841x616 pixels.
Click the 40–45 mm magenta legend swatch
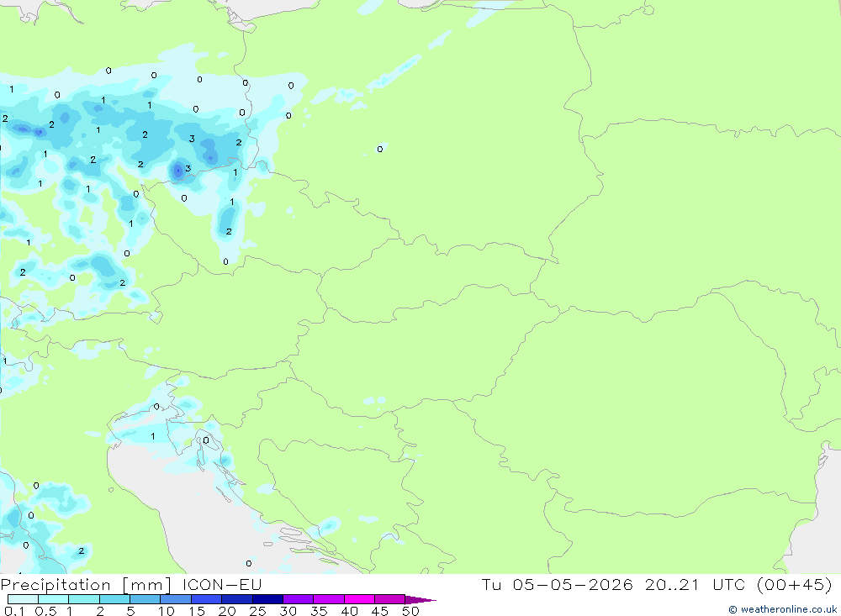click(x=359, y=599)
